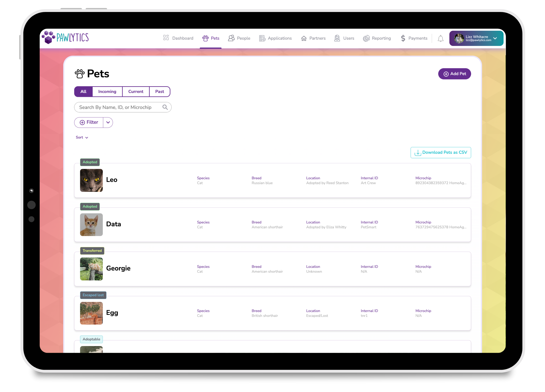Click Lizz Whitacre profile avatar
Screen dimensions: 545x392
pos(459,38)
